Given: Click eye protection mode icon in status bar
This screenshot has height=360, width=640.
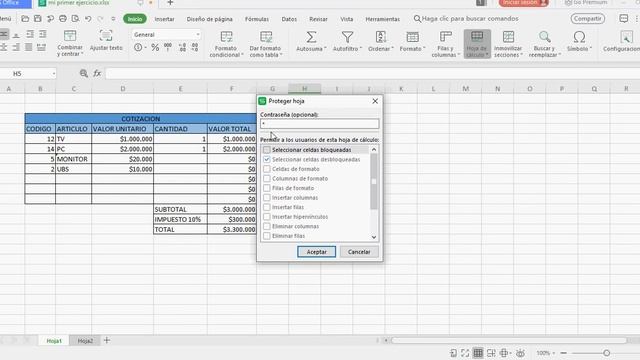Looking at the screenshot, I should pos(520,353).
